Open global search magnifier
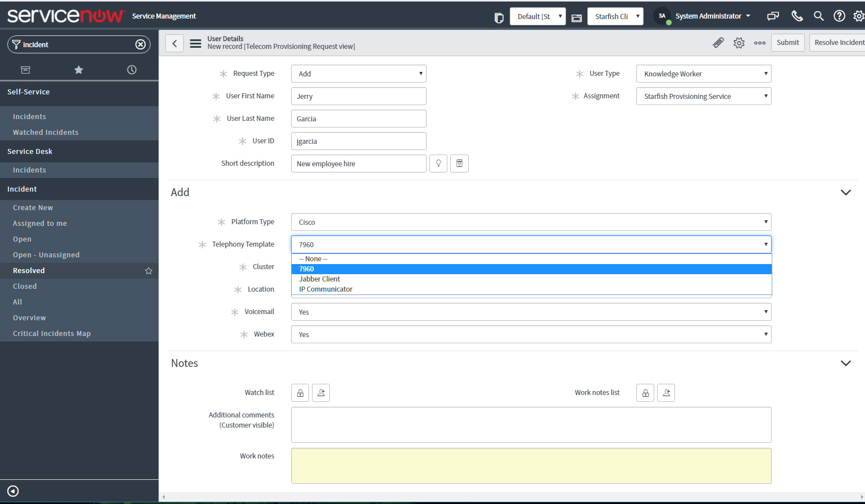 (x=819, y=16)
